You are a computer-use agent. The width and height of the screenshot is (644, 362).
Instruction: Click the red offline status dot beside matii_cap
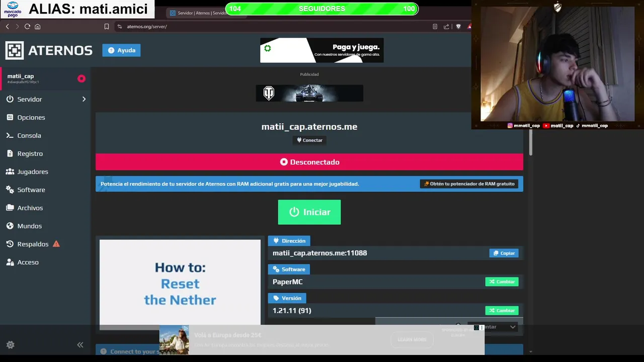pyautogui.click(x=82, y=78)
